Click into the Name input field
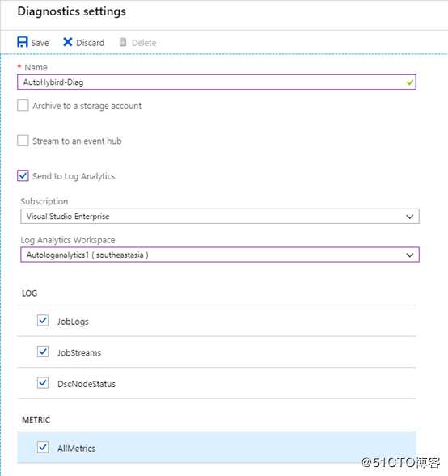Screen dimensions: 448x476 click(217, 82)
